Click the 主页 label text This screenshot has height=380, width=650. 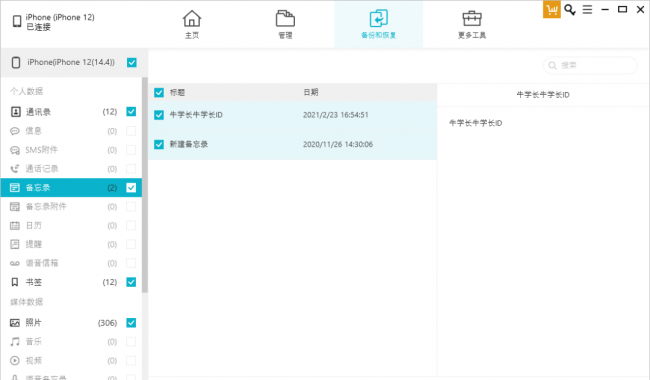pyautogui.click(x=192, y=35)
